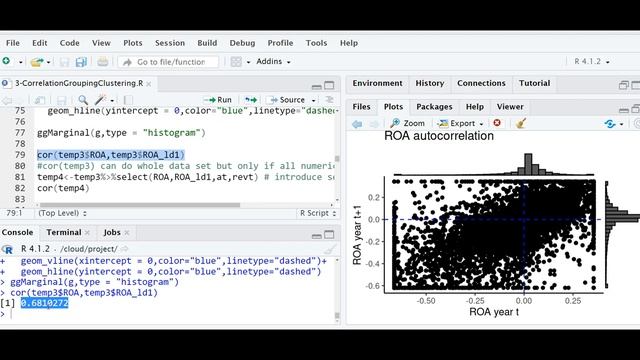Open the recent files dropdown beside Open File
640x360 pixels.
(48, 62)
